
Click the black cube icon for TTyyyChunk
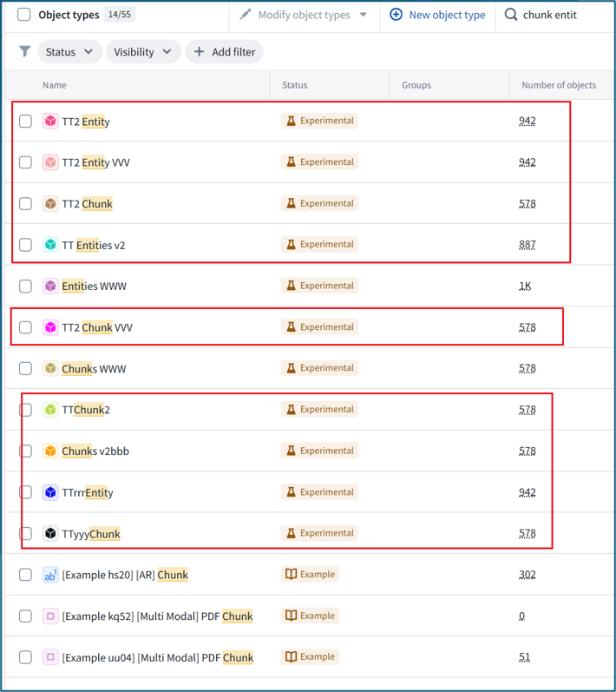coord(50,534)
